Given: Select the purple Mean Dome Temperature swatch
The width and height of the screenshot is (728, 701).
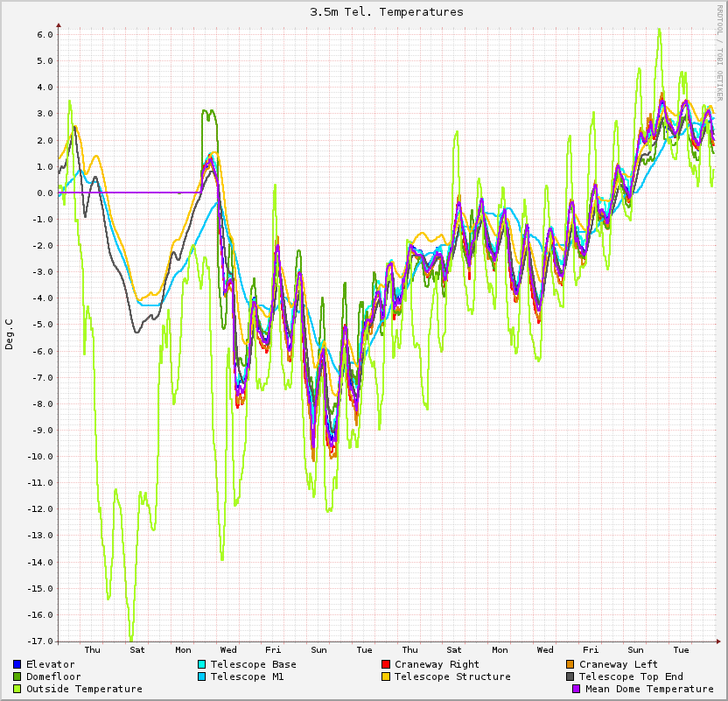Looking at the screenshot, I should point(577,690).
